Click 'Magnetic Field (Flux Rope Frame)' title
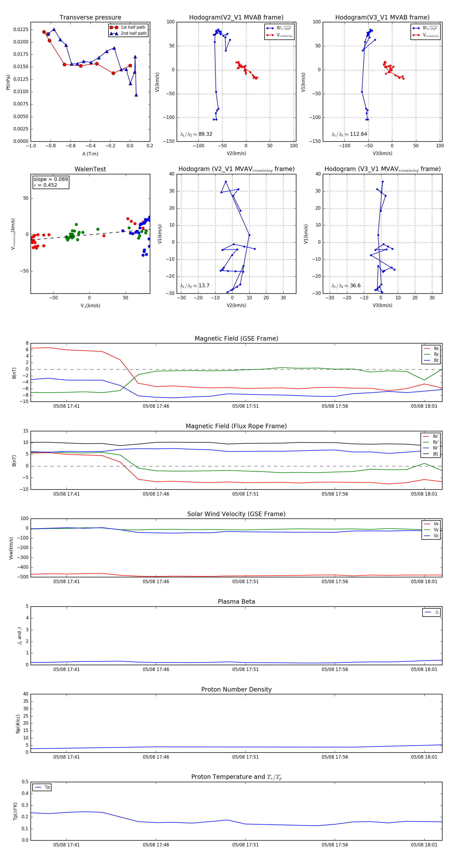 [236, 426]
